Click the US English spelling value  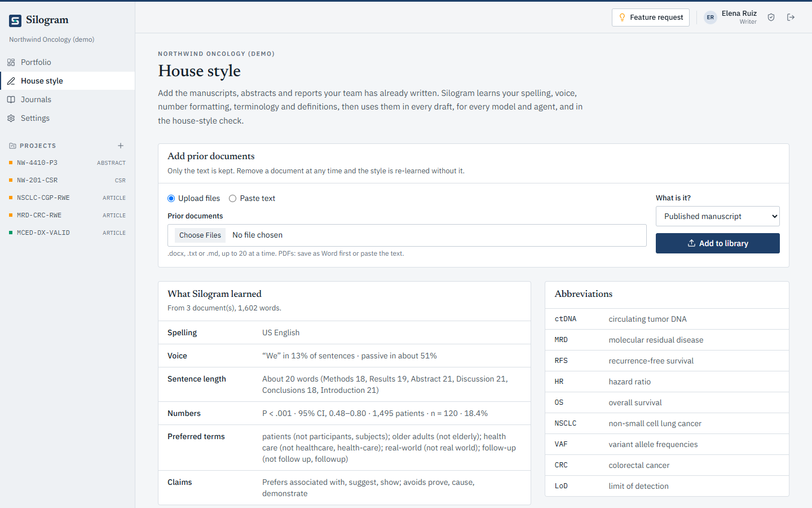(x=281, y=332)
